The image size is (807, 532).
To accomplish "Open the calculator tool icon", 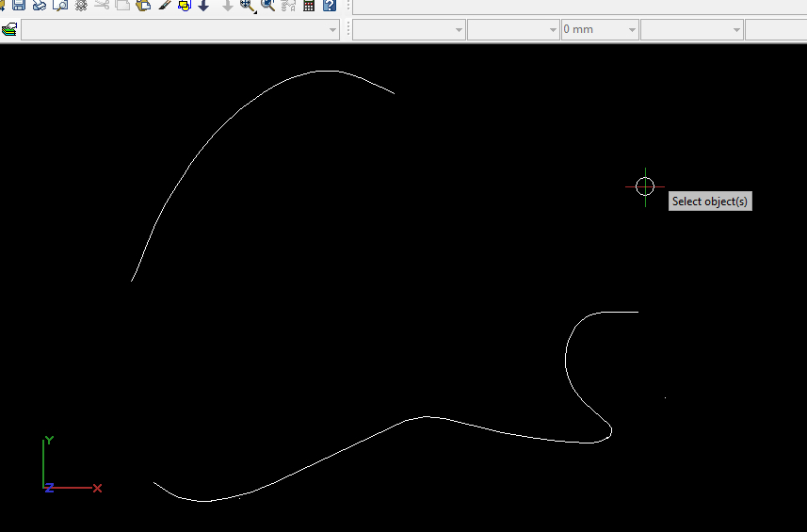I will tap(309, 5).
